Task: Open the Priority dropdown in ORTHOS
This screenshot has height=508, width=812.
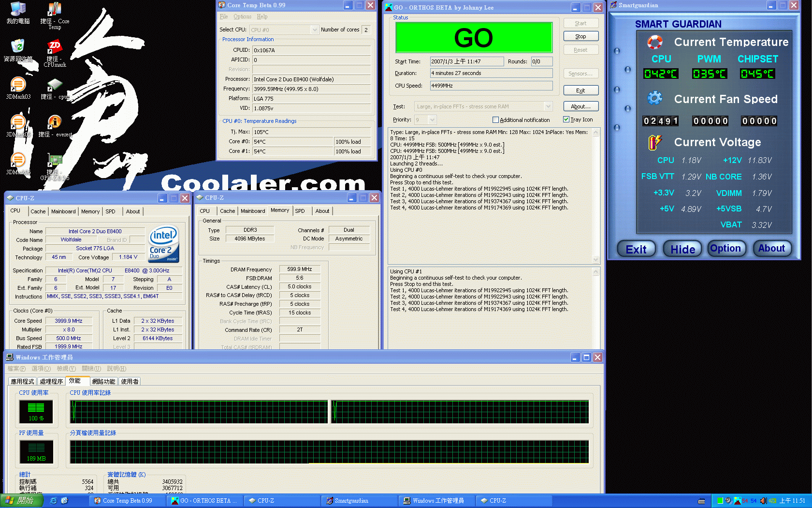Action: coord(432,120)
